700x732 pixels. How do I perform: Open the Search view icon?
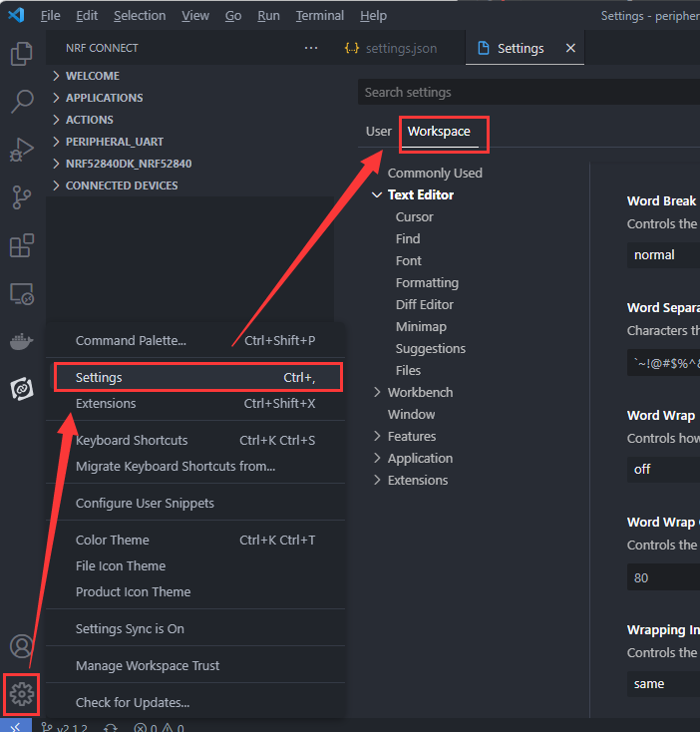coord(21,101)
